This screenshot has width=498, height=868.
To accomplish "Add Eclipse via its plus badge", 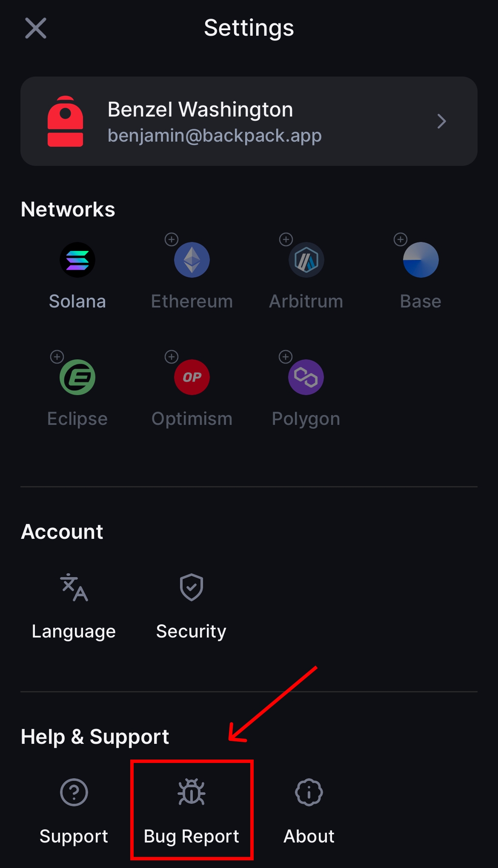I will 57,357.
